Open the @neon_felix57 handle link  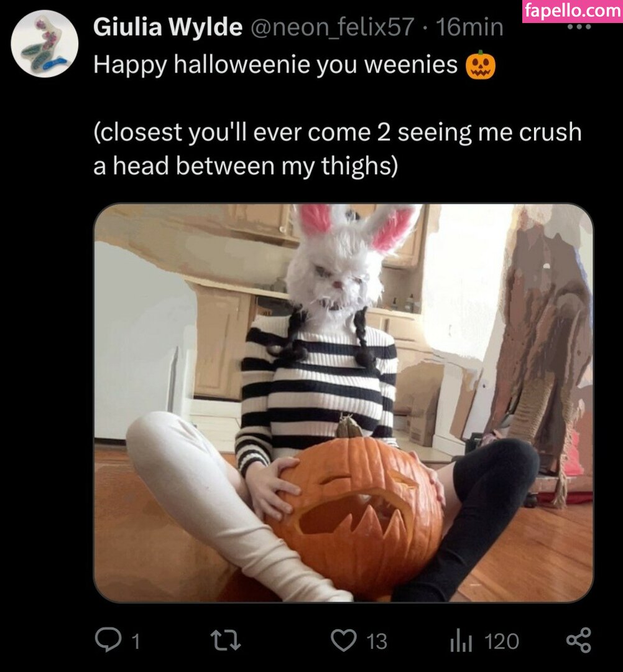coord(332,27)
